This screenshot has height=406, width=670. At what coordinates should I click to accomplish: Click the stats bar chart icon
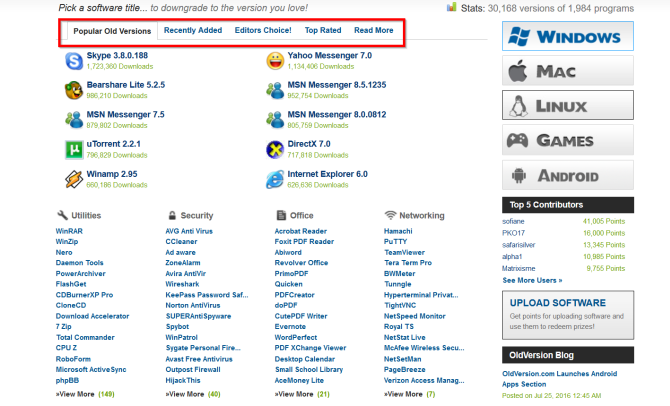(452, 7)
